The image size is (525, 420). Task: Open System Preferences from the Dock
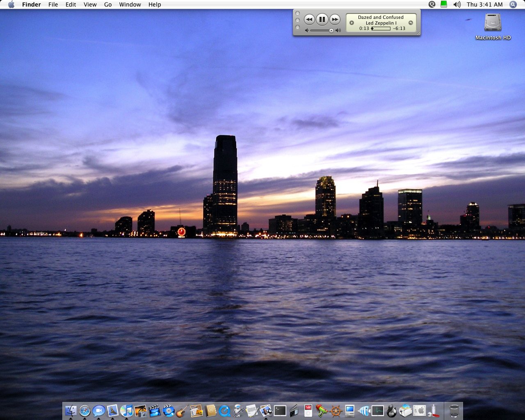point(419,411)
